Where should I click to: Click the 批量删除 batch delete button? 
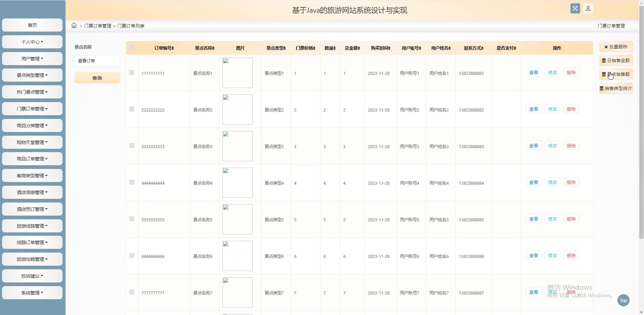(x=616, y=47)
